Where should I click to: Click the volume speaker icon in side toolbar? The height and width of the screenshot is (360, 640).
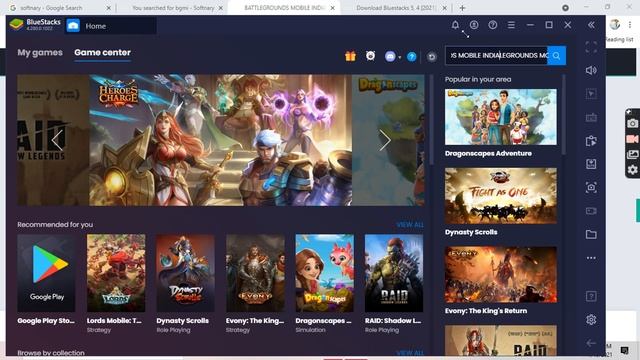[x=591, y=70]
